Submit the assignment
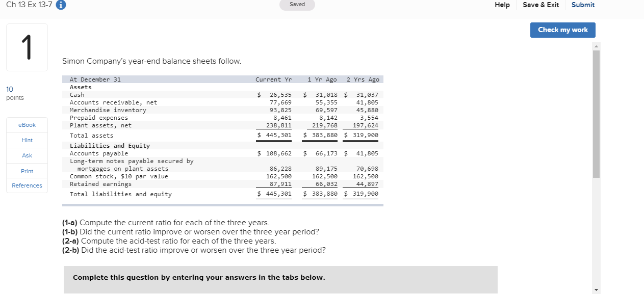The width and height of the screenshot is (644, 294). point(583,5)
